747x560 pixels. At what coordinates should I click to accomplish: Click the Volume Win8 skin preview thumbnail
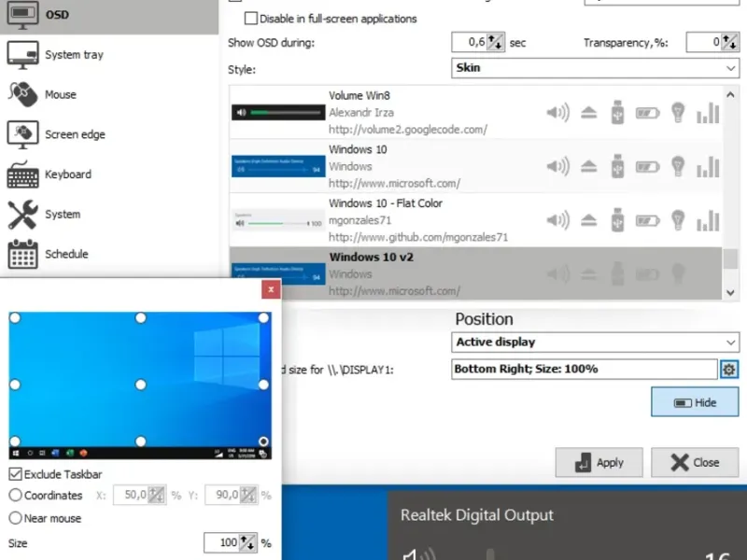[278, 112]
